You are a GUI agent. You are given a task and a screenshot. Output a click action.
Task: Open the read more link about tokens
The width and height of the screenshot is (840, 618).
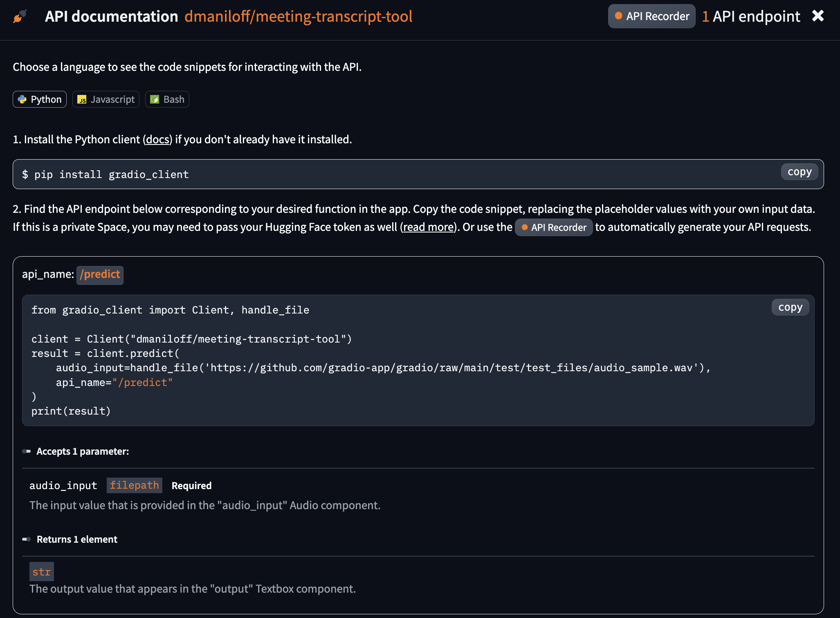tap(429, 227)
